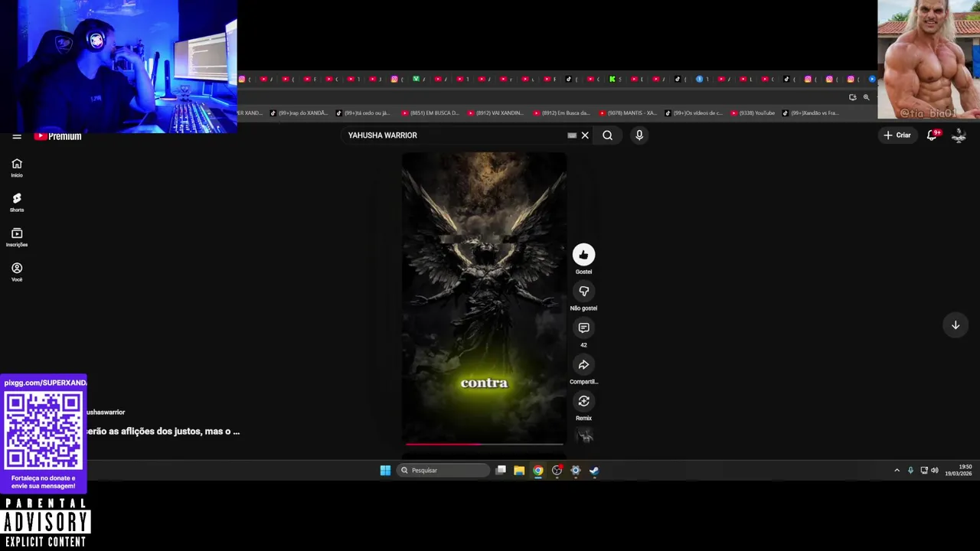Clear the YAHUSHA WARRIOR search text
The image size is (980, 551).
[585, 135]
